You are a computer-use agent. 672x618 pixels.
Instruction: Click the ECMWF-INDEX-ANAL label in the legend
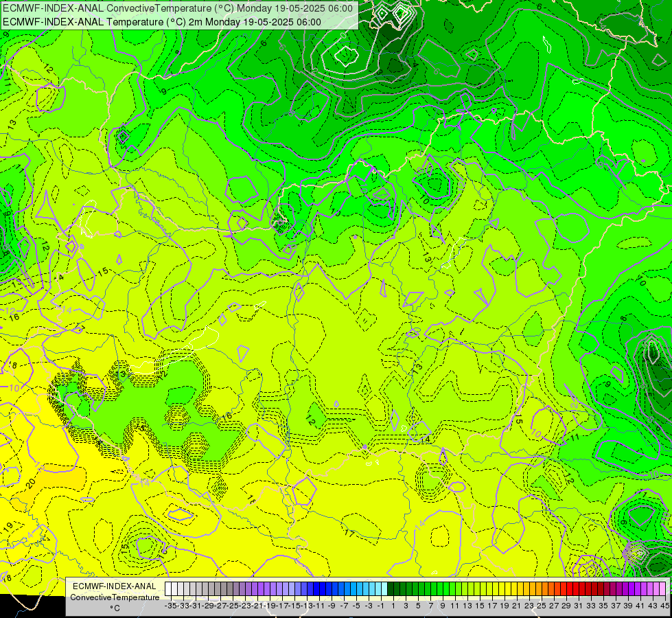[x=115, y=586]
